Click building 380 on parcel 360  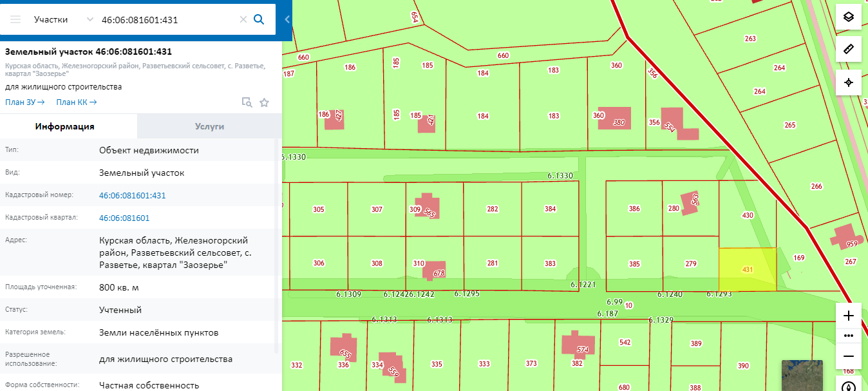615,119
